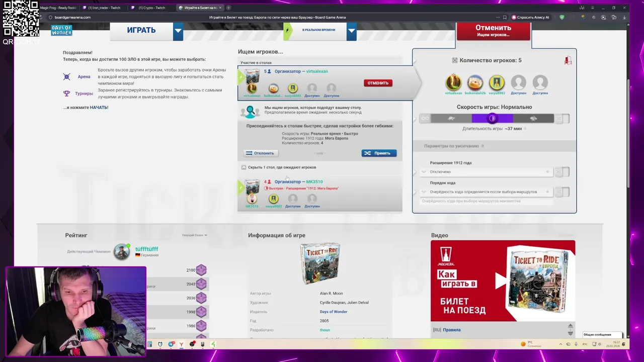Click the magnifier searching-players icon

pyautogui.click(x=250, y=112)
